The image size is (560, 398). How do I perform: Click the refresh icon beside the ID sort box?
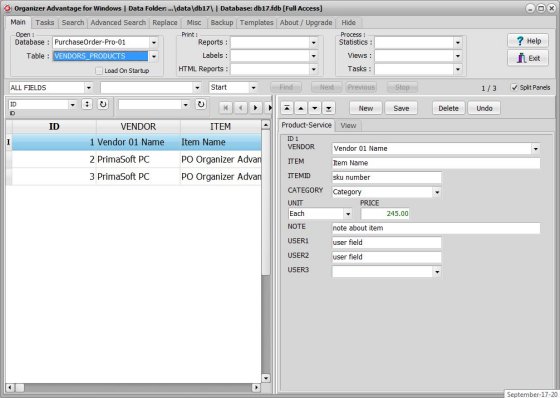pyautogui.click(x=103, y=104)
